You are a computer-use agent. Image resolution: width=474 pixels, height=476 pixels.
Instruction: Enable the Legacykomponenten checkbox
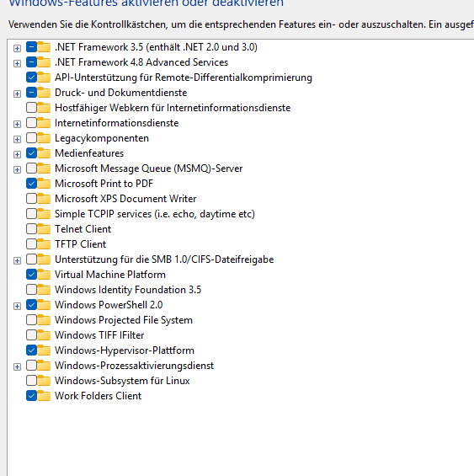pyautogui.click(x=31, y=138)
